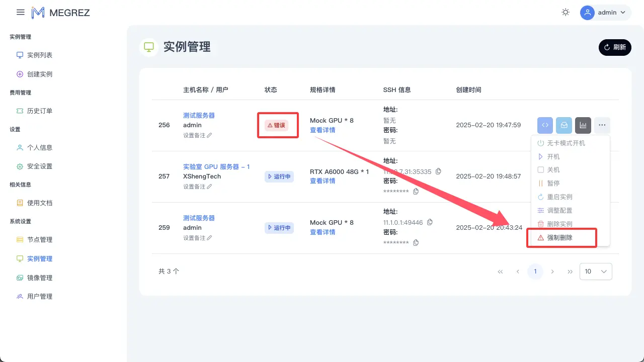The width and height of the screenshot is (644, 362).
Task: Click the mail notification icon for instance 256
Action: 564,125
